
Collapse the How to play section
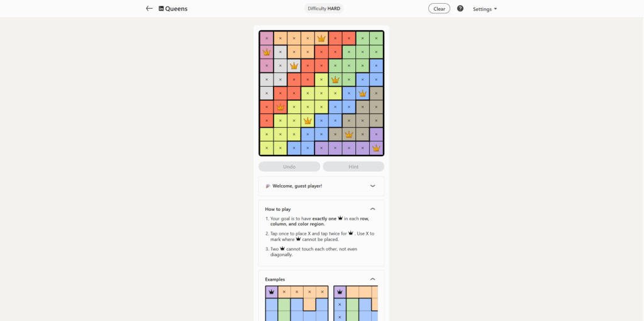372,209
